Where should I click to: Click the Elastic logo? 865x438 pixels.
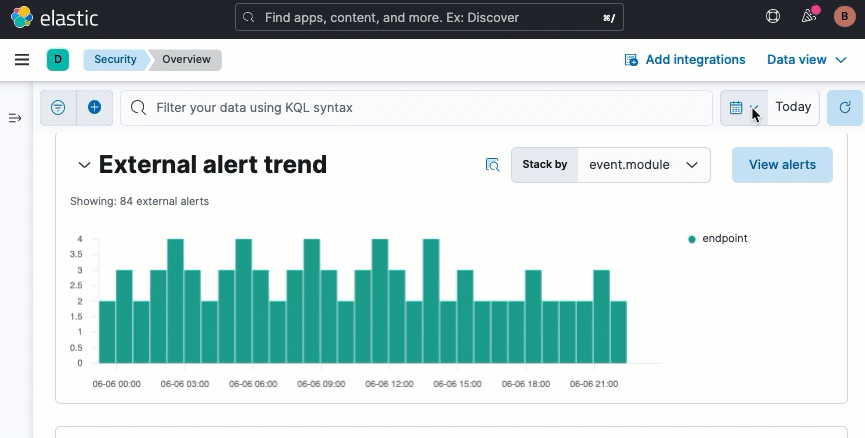(48, 17)
